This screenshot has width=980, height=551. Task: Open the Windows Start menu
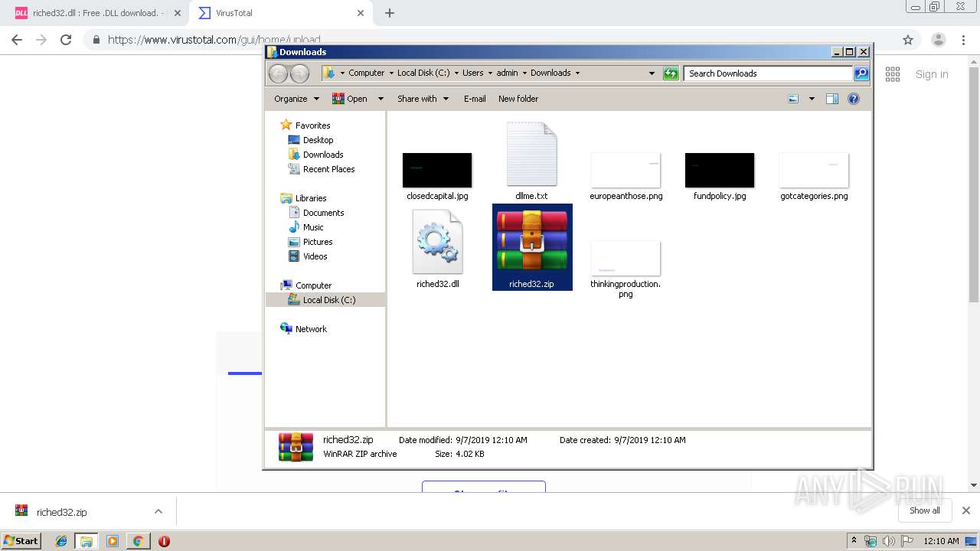pyautogui.click(x=21, y=540)
